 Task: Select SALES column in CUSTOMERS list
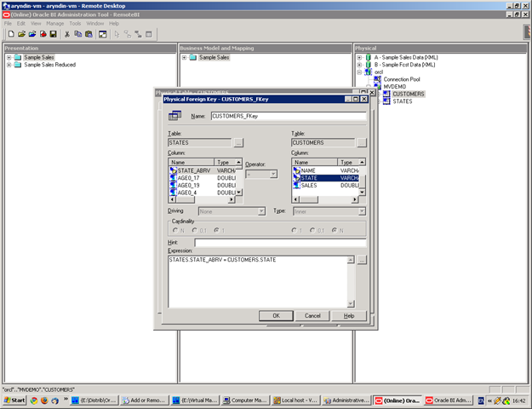[x=325, y=185]
